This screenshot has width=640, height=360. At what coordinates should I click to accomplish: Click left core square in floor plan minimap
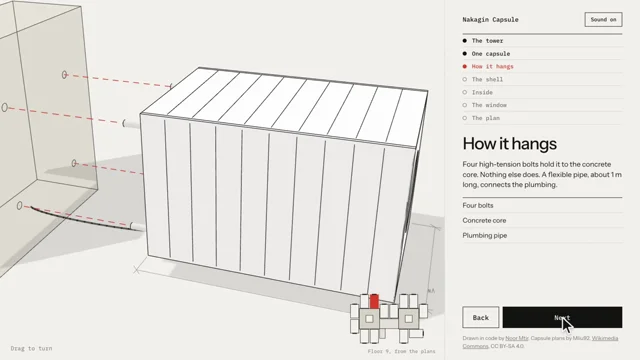pos(369,319)
